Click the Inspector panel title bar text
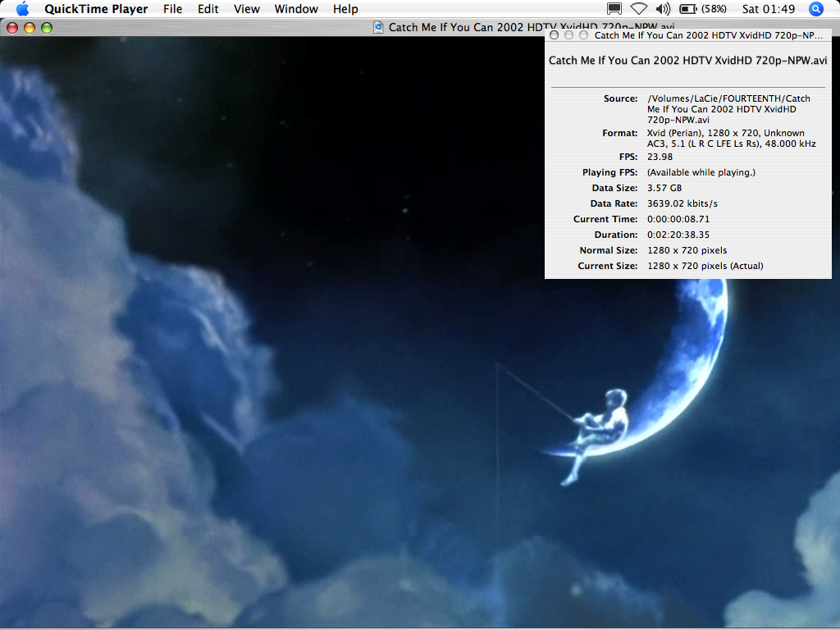 point(708,35)
